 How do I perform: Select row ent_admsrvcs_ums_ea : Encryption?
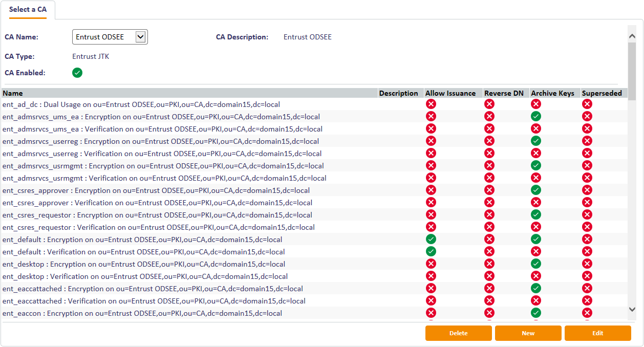(314, 116)
